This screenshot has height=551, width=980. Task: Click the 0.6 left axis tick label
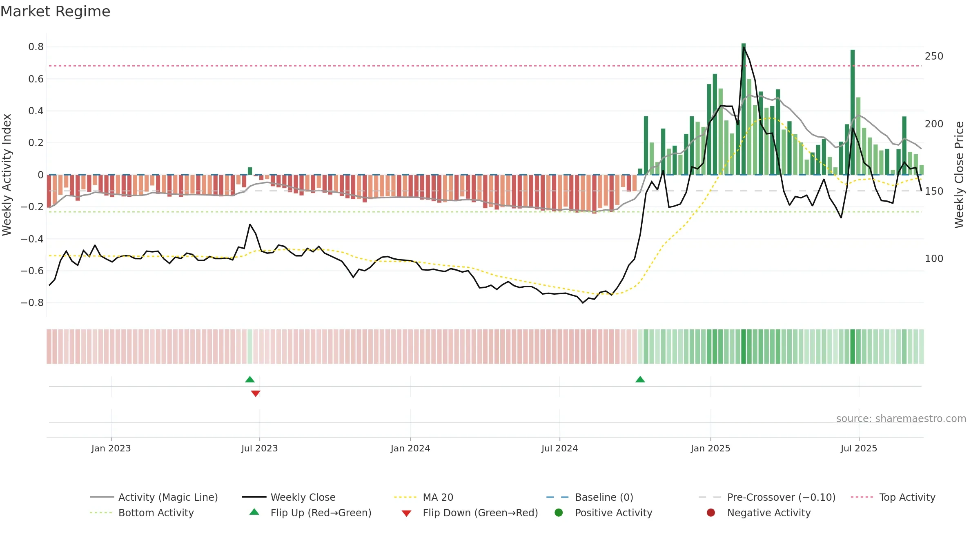(x=36, y=79)
